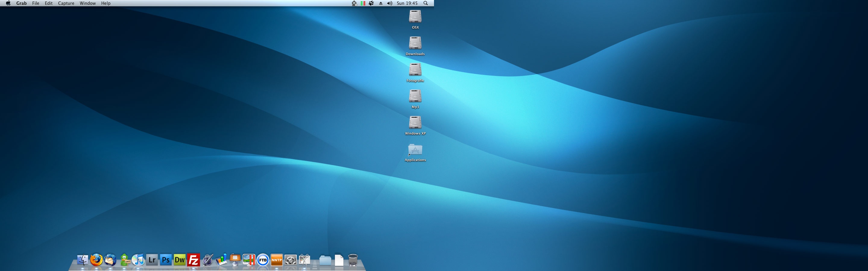Launch Keynote podium icon in Dock
The image size is (868, 271).
[235, 260]
